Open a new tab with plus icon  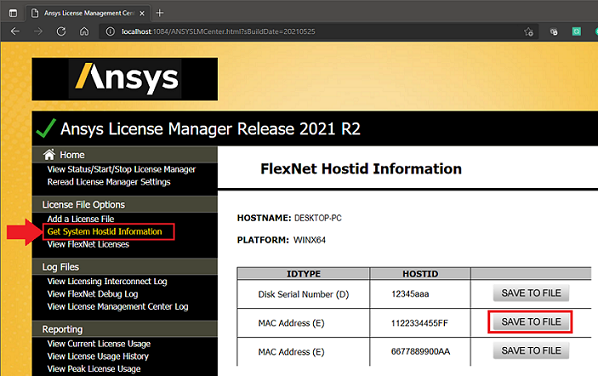click(160, 13)
